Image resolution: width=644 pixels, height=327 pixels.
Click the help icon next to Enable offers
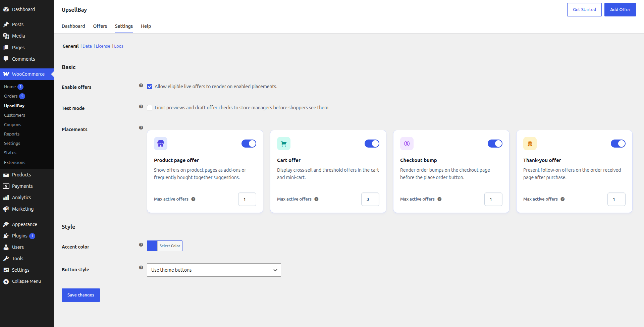click(141, 86)
